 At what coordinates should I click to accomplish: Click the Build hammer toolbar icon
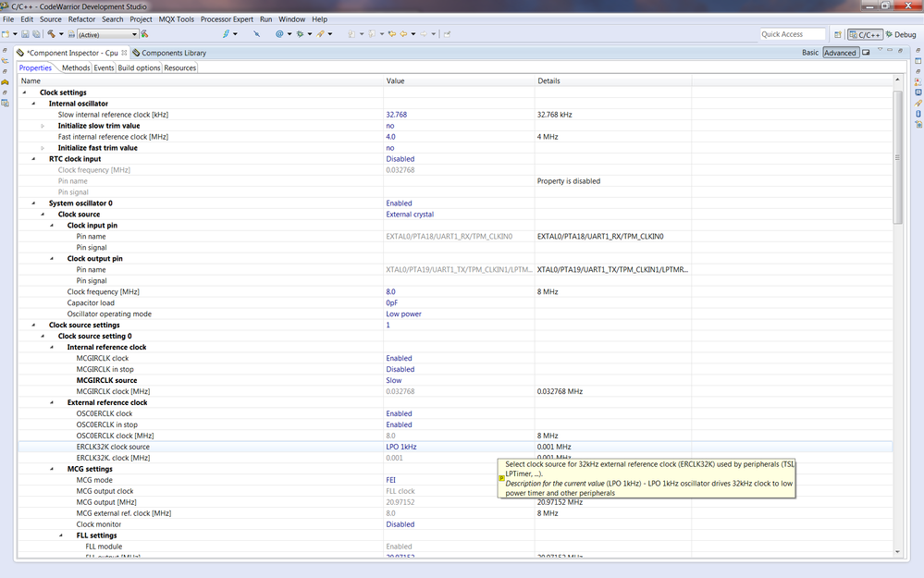pyautogui.click(x=52, y=34)
